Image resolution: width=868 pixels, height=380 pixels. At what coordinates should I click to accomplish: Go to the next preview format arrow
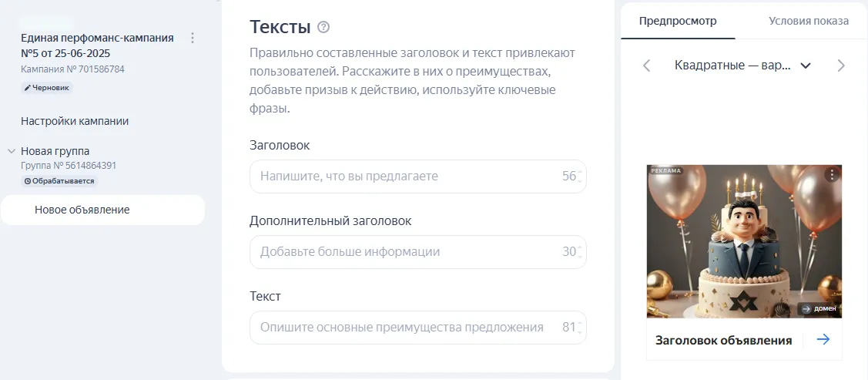click(841, 66)
